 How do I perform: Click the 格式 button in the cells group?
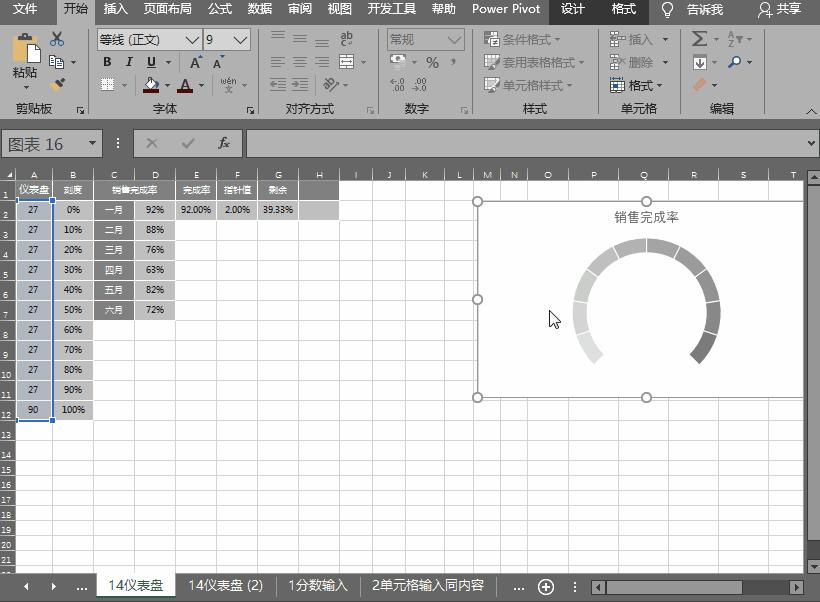pos(636,85)
